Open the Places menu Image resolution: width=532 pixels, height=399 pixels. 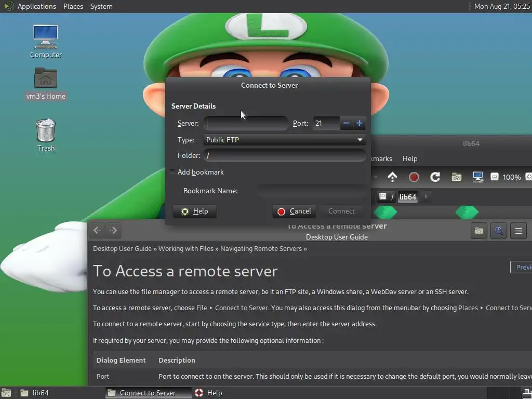[73, 6]
